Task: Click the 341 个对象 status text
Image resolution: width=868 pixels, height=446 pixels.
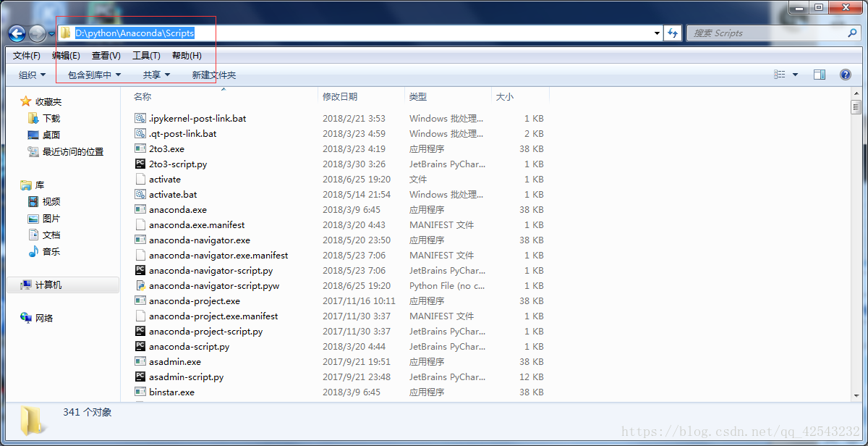Action: click(x=88, y=412)
